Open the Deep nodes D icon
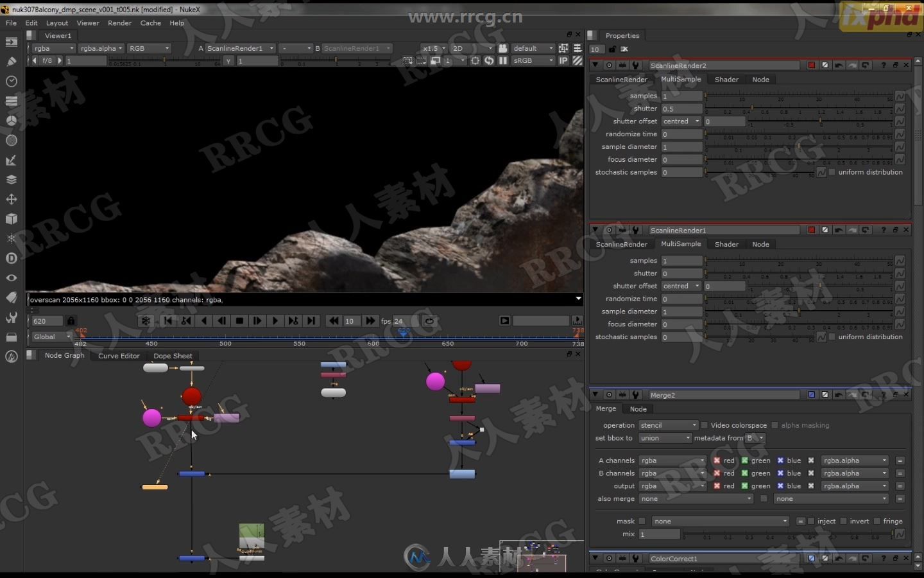Viewport: 924px width, 578px height. click(11, 258)
